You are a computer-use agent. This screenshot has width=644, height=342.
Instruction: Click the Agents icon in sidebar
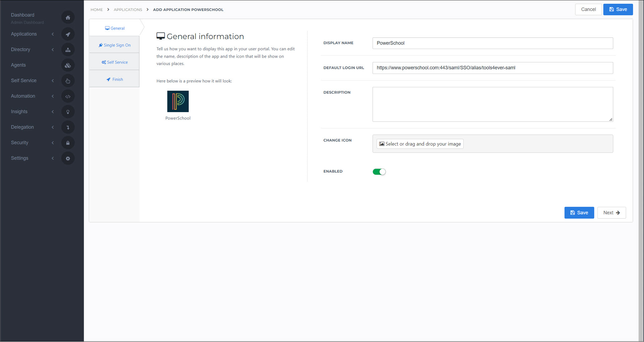tap(68, 65)
